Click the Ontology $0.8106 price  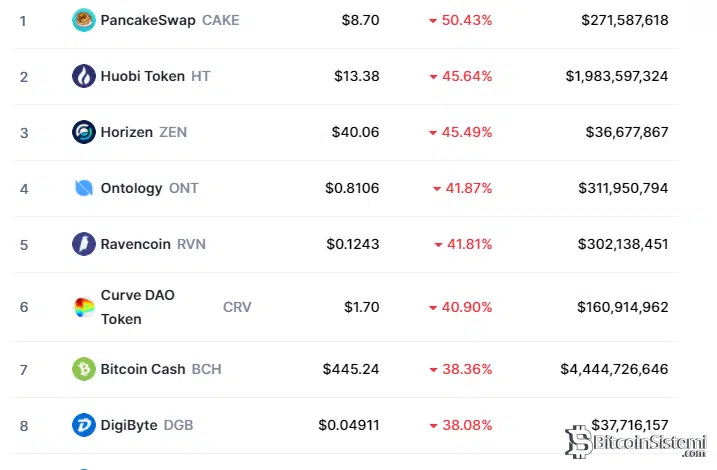pyautogui.click(x=352, y=188)
